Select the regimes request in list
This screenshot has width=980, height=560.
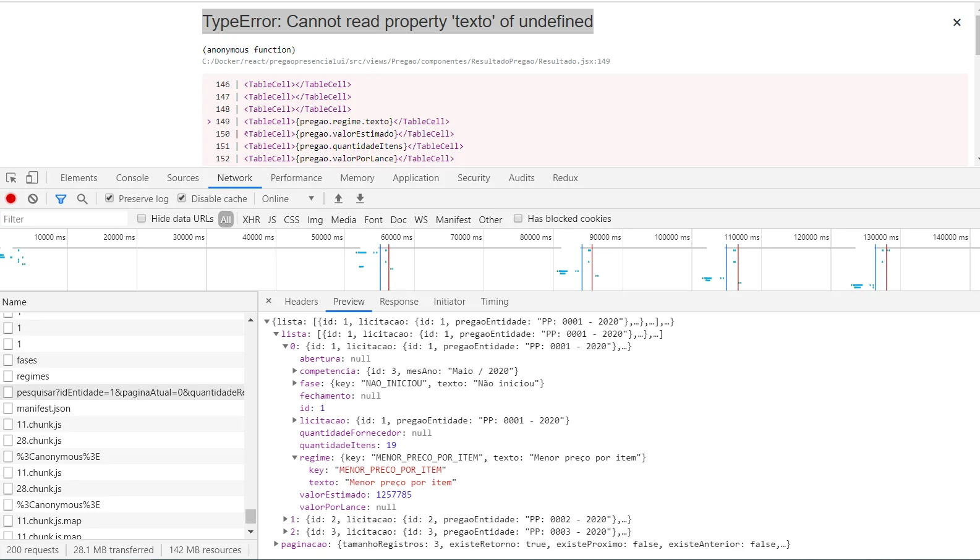point(33,376)
